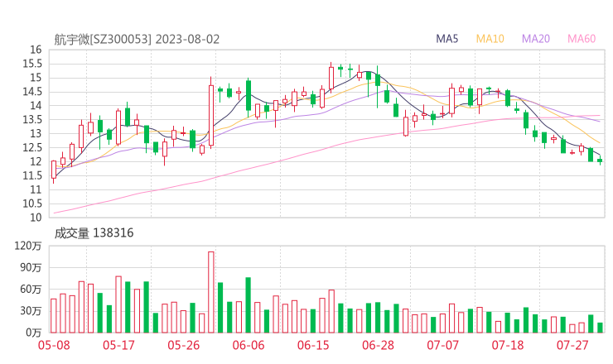Click the 11.5 price axis label

point(32,175)
